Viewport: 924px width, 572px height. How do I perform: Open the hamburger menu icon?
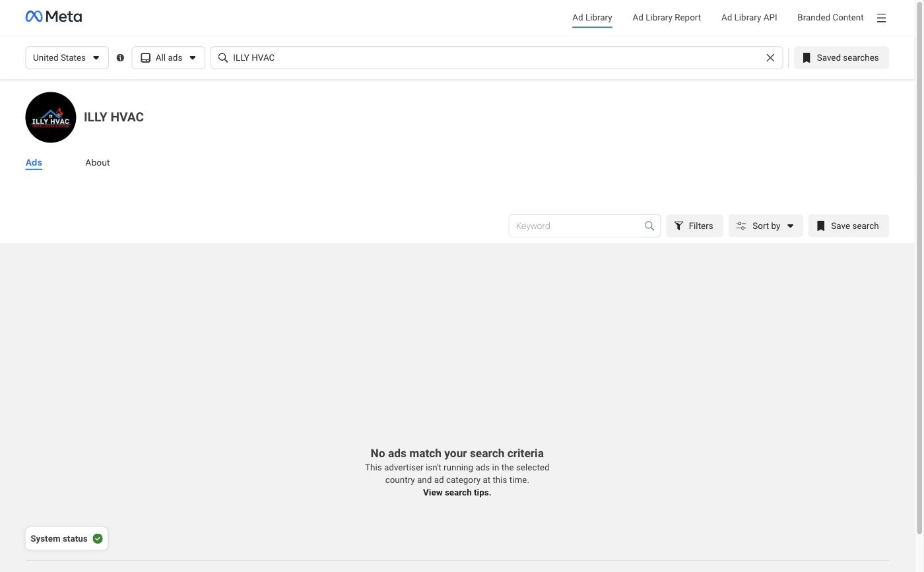(881, 18)
